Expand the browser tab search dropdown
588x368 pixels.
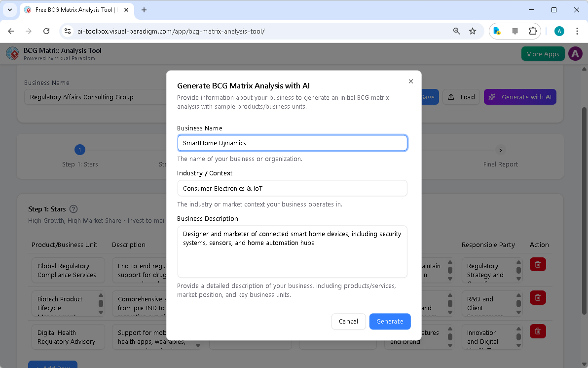(x=10, y=10)
